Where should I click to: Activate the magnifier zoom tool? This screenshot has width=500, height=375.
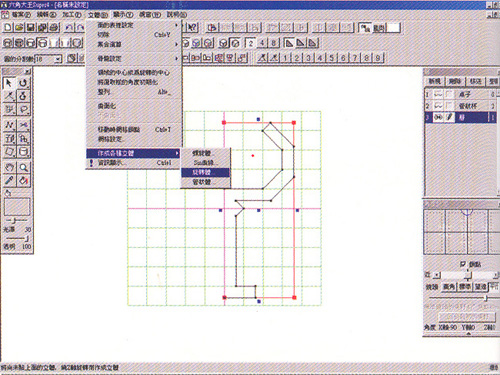coord(23,167)
